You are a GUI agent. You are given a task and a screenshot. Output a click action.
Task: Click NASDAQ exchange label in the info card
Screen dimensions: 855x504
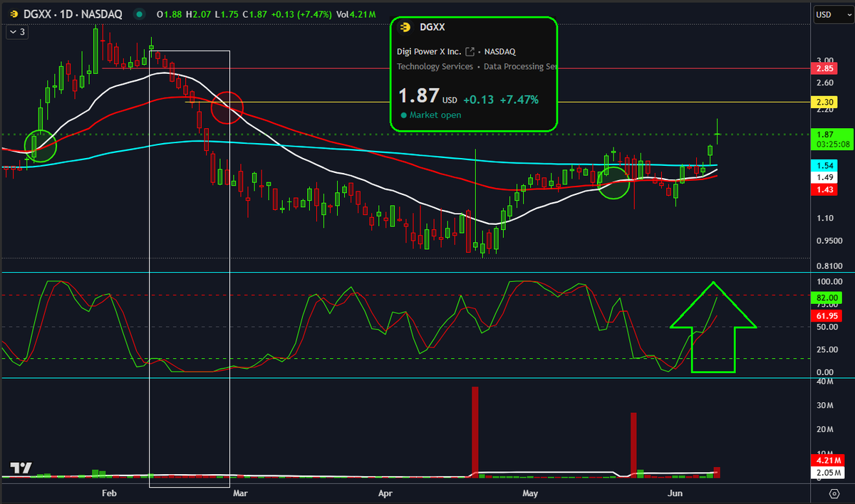point(499,51)
